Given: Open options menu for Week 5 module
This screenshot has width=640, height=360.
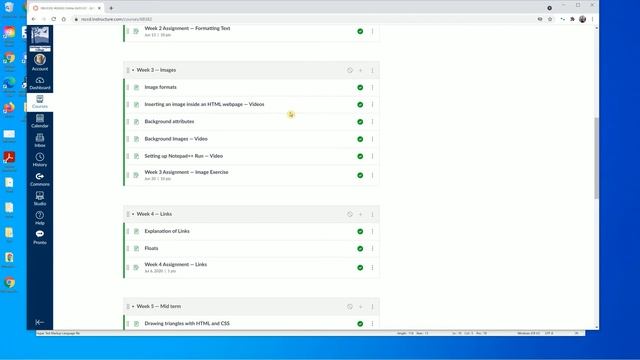Looking at the screenshot, I should (372, 307).
